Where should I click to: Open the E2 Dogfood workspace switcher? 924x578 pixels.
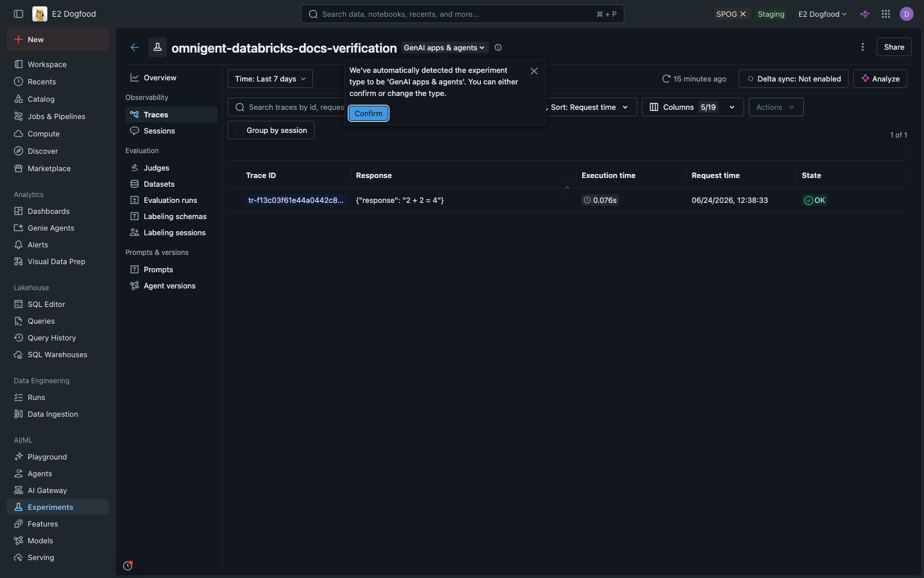coord(822,14)
